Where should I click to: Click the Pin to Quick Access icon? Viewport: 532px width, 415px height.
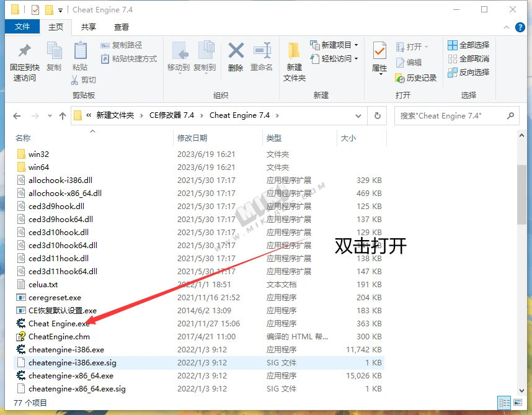tap(24, 51)
